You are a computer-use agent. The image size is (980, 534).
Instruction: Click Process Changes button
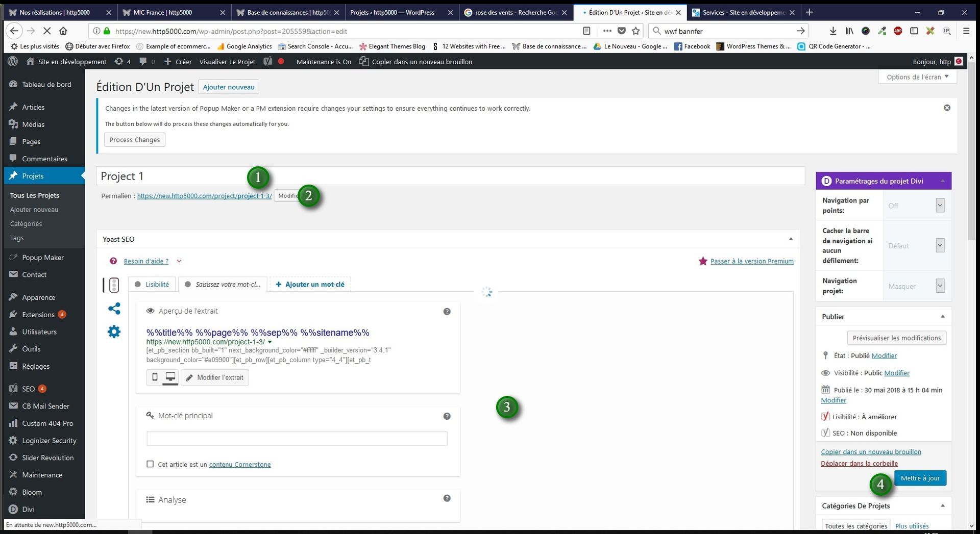pos(135,140)
